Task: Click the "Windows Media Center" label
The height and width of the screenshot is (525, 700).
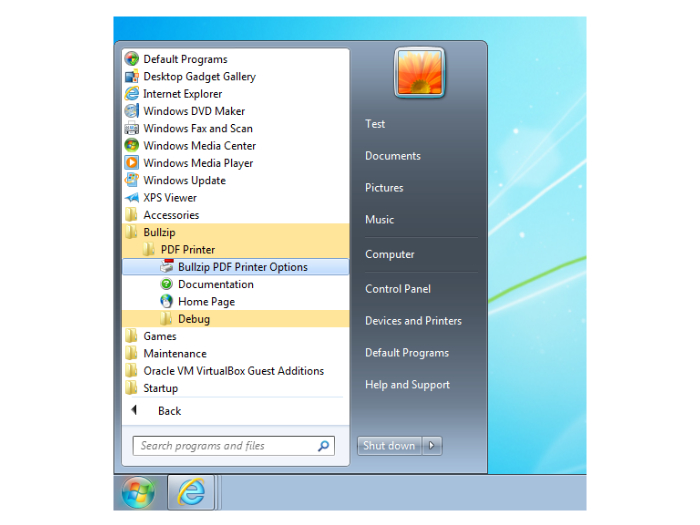Action: 200,146
